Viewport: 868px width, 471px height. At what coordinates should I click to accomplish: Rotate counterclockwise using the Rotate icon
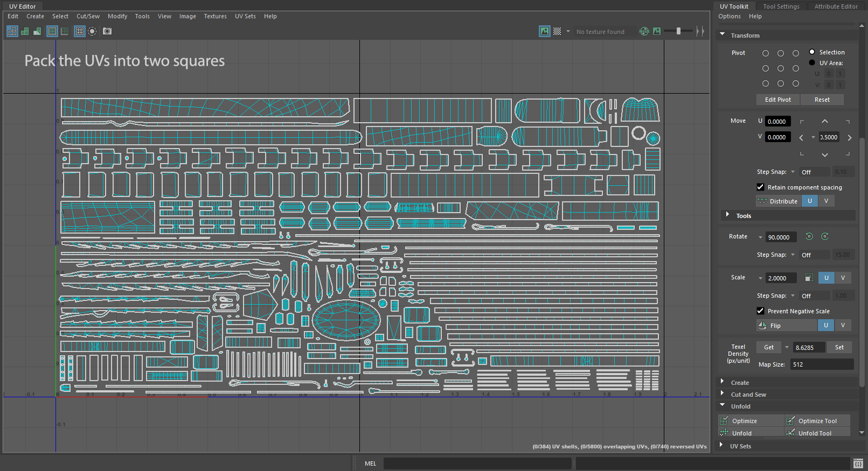809,236
